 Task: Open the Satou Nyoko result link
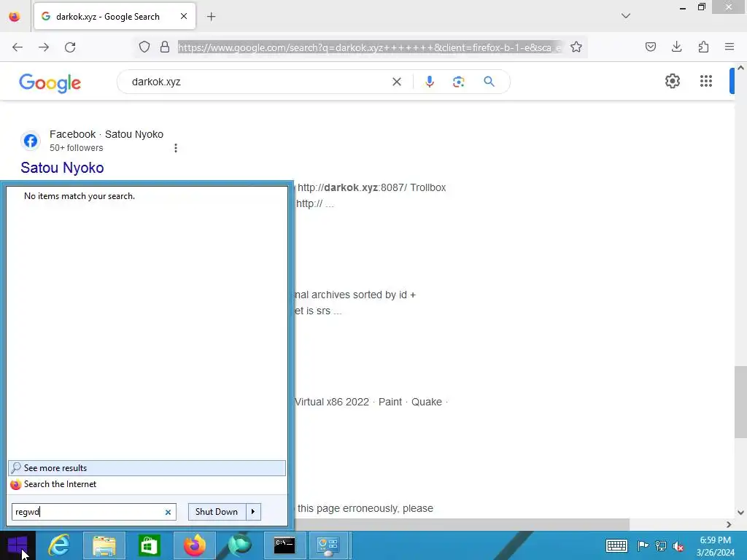(x=63, y=168)
